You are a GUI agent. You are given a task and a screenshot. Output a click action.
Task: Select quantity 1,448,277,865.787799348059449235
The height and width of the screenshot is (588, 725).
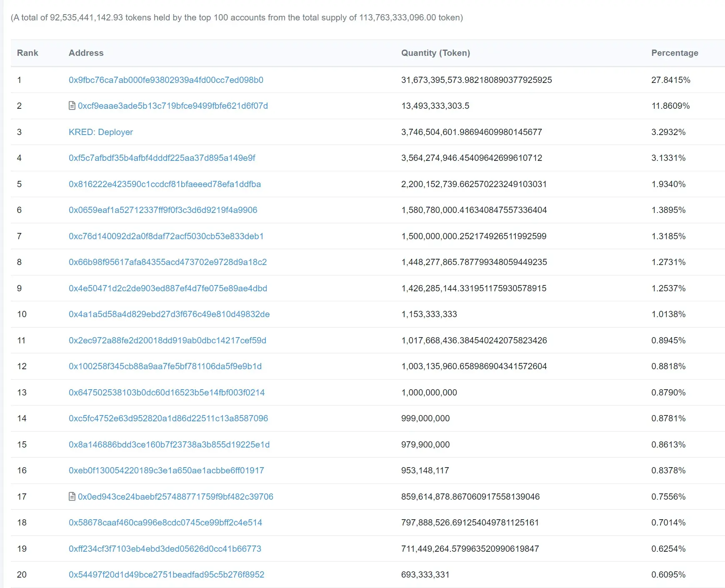point(474,262)
